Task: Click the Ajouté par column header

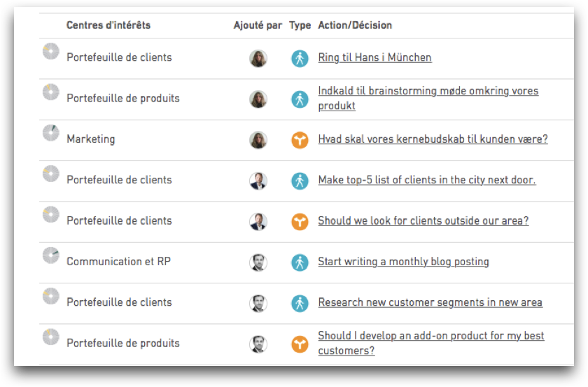Action: tap(258, 25)
